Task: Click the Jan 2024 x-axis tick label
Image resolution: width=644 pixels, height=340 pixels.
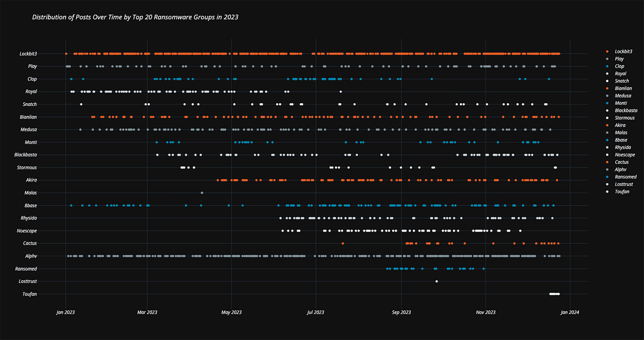Action: coord(570,312)
